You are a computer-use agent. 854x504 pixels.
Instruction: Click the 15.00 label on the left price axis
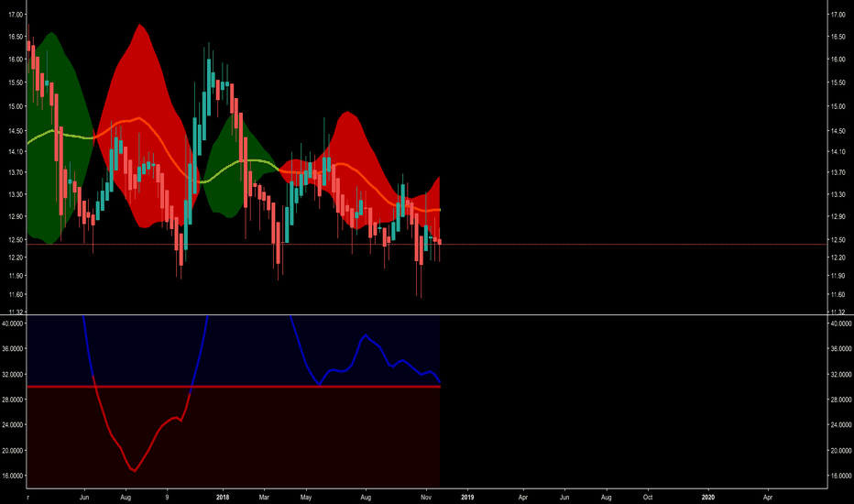16,106
